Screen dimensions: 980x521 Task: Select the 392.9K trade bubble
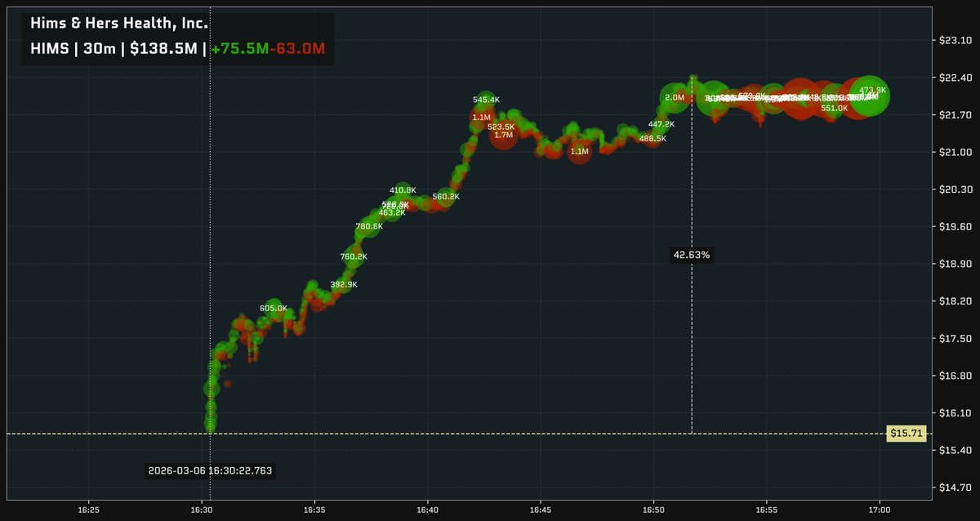(344, 284)
